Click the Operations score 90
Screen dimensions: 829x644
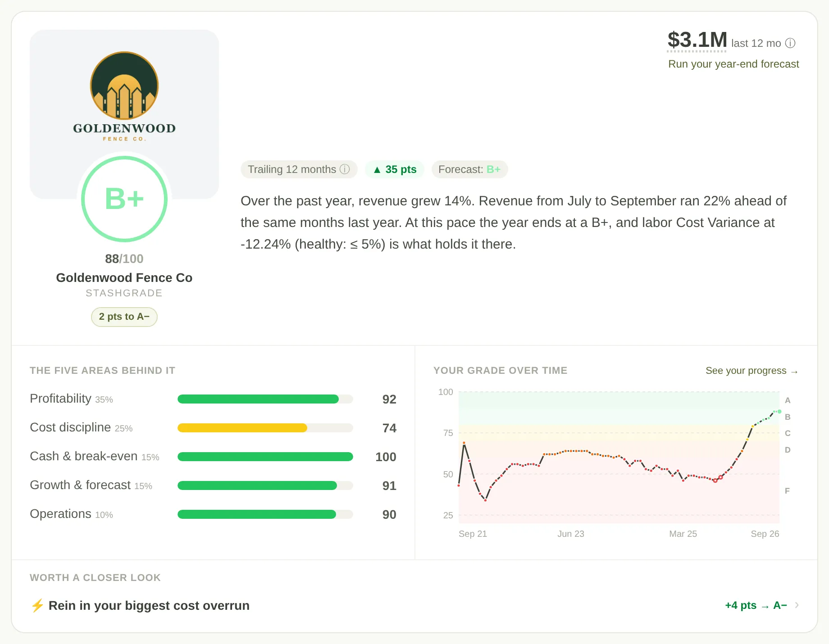(389, 514)
